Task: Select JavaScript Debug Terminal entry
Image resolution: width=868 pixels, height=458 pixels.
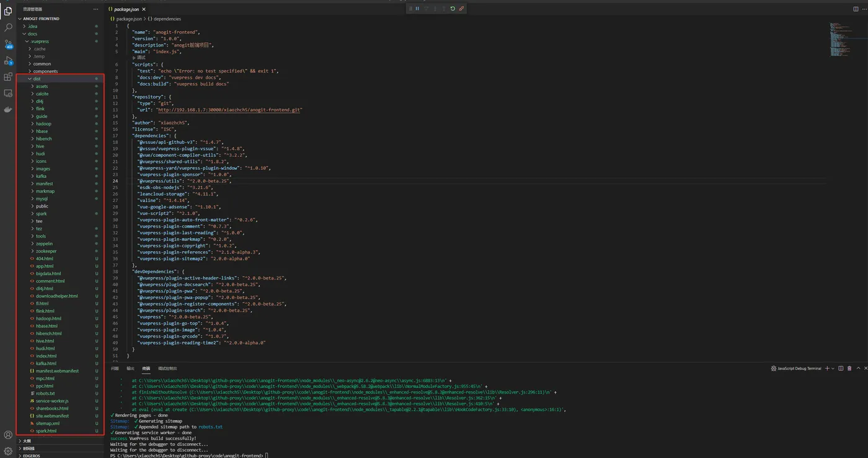Action: point(795,368)
